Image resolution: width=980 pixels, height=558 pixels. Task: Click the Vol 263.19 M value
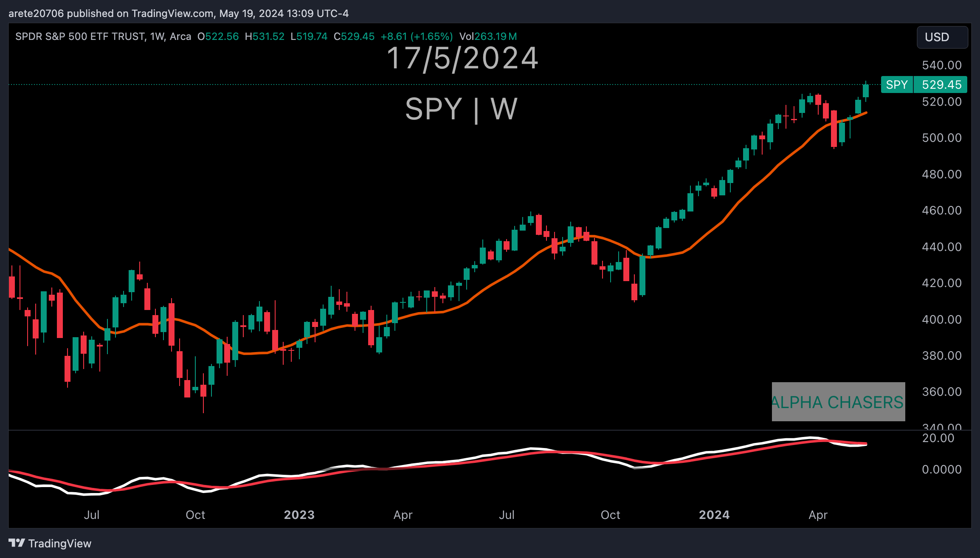(x=488, y=37)
